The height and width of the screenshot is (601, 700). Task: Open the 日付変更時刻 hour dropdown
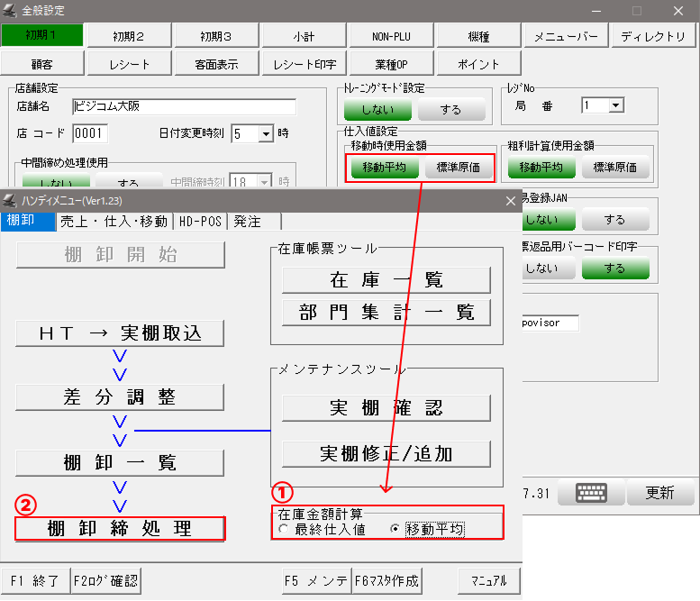pyautogui.click(x=265, y=133)
